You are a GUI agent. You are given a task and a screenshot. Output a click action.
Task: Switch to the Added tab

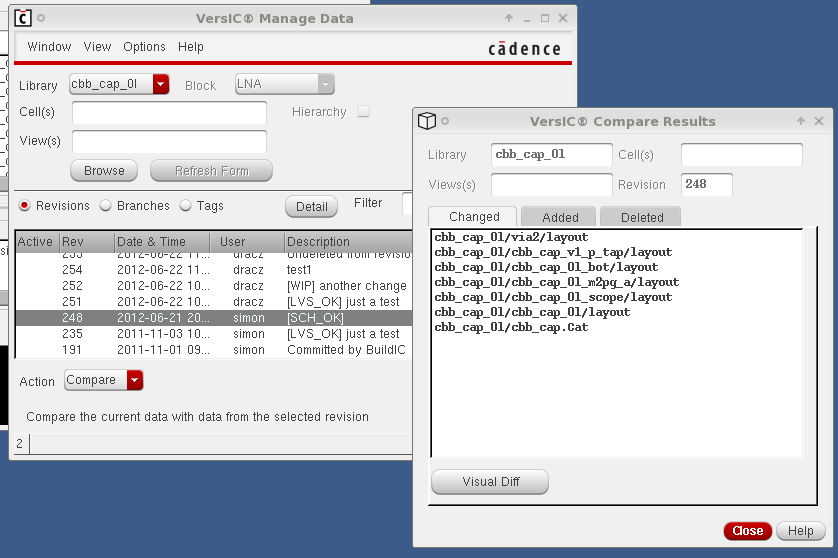tap(560, 217)
